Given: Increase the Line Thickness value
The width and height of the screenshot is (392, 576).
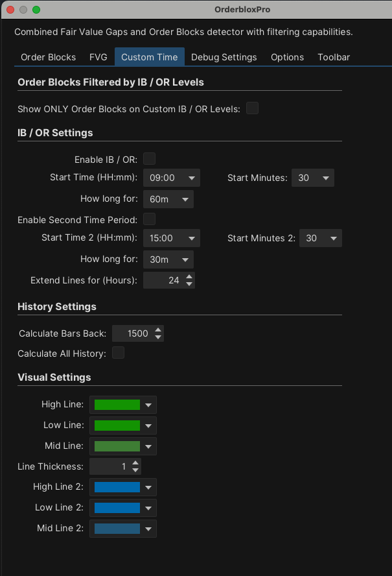Looking at the screenshot, I should pos(135,462).
